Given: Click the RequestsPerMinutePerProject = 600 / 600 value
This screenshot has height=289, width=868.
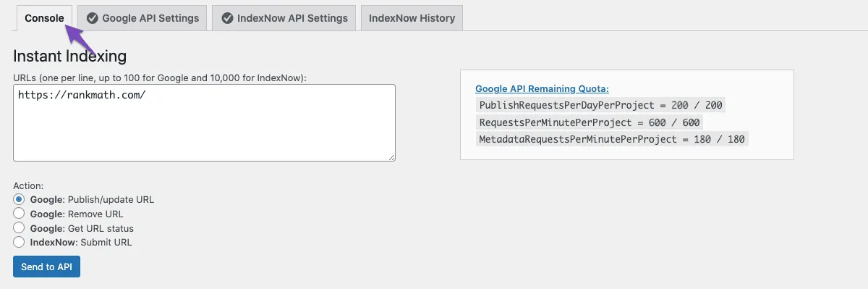Looking at the screenshot, I should (590, 122).
